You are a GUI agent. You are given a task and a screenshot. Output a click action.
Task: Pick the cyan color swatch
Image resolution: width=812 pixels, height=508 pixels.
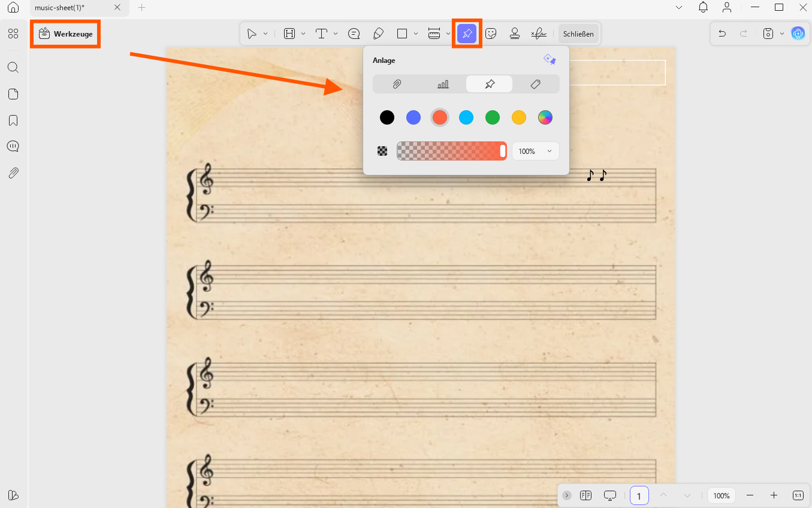point(466,117)
